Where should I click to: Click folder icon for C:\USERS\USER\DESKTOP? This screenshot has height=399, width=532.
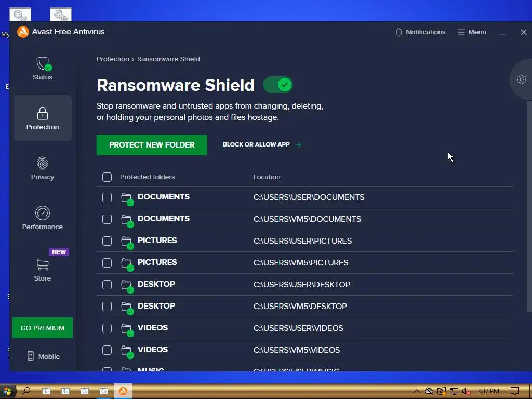[x=127, y=286]
